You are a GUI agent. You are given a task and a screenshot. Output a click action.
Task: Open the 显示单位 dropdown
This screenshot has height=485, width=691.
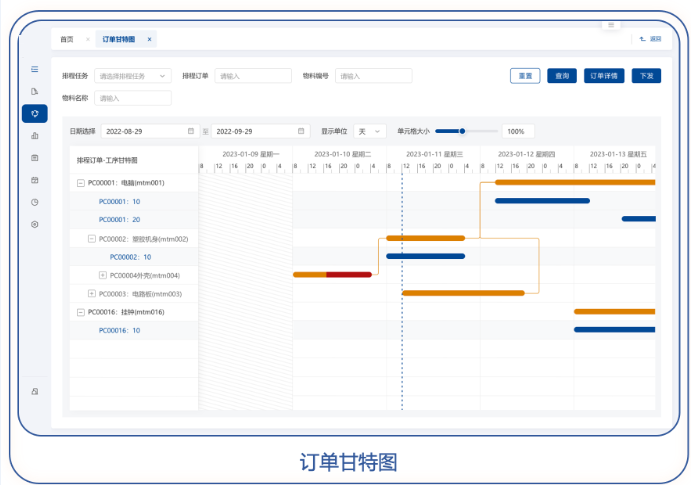tap(371, 131)
